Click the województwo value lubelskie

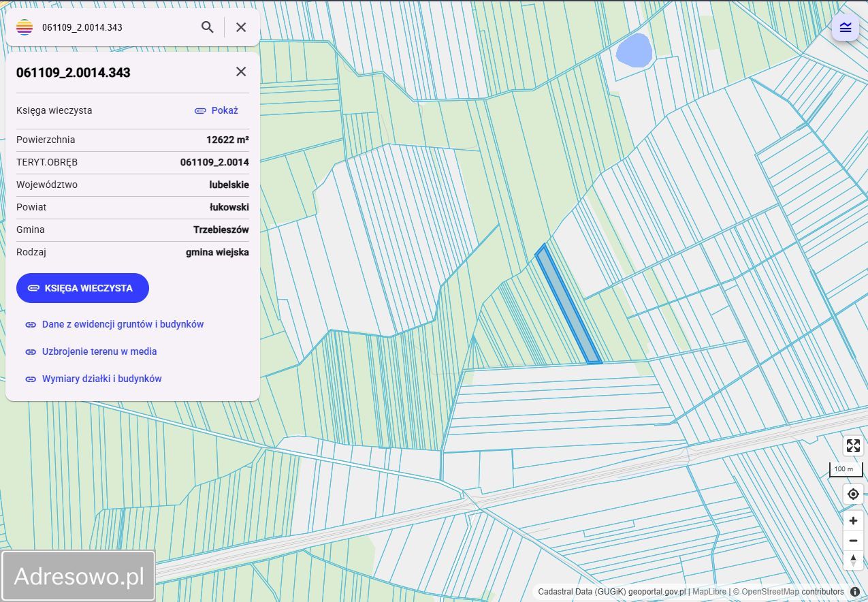click(x=229, y=185)
